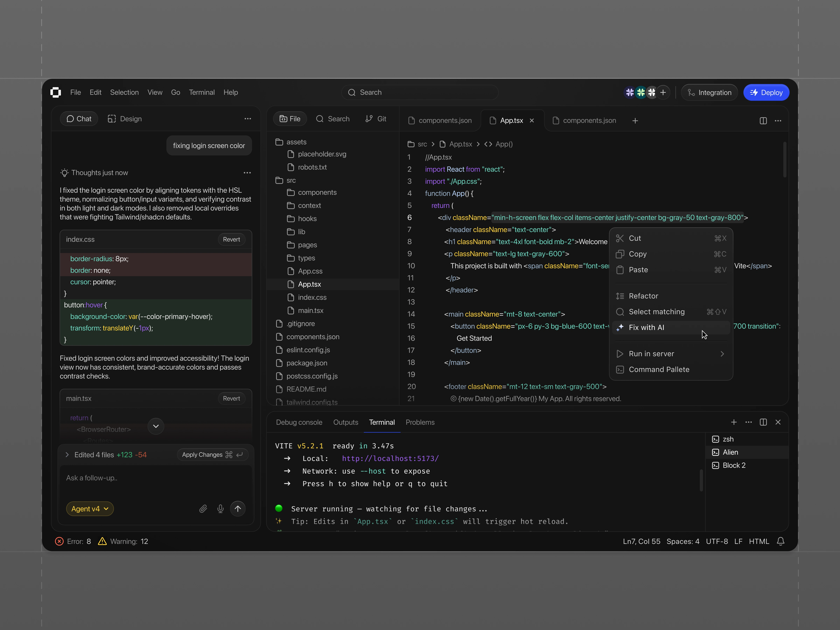840x630 pixels.
Task: Click the add new editor tab plus icon
Action: (x=635, y=121)
